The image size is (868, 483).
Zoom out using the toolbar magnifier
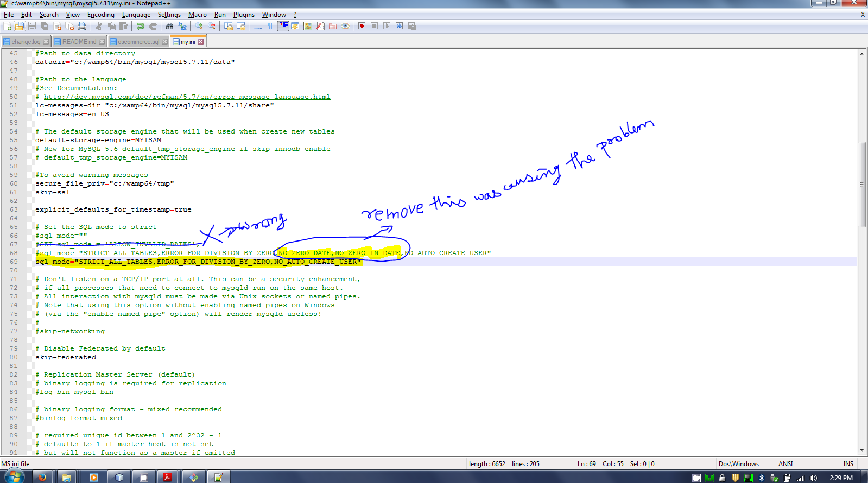tap(212, 26)
